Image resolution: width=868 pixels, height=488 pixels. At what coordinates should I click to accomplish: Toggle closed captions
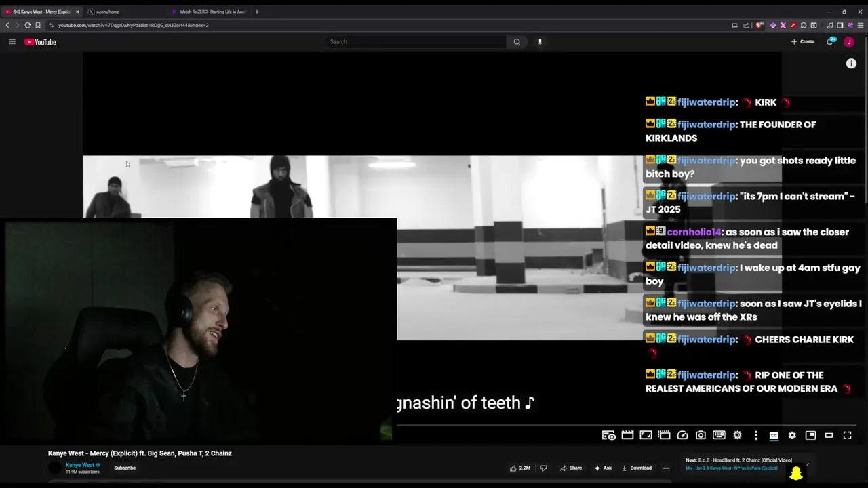point(774,435)
